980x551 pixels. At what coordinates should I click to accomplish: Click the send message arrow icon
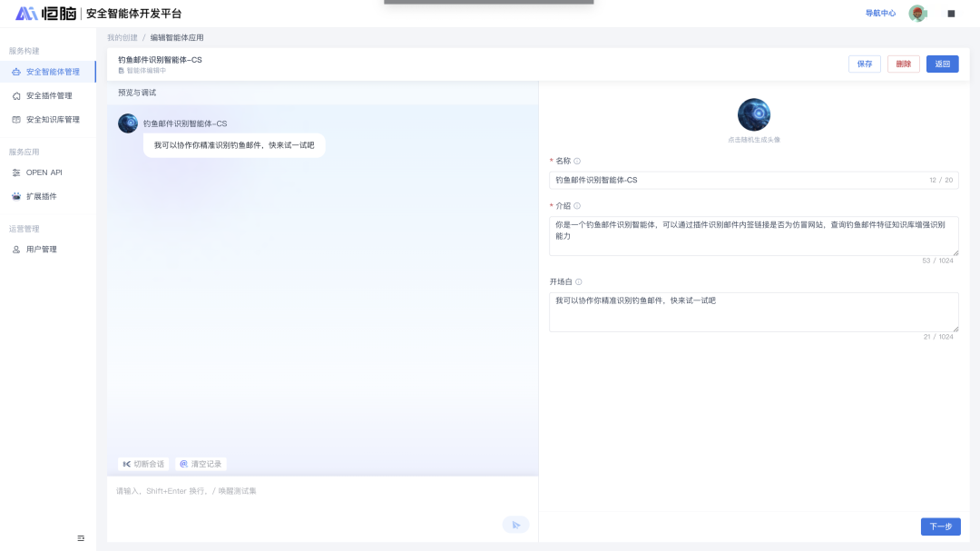click(x=515, y=525)
